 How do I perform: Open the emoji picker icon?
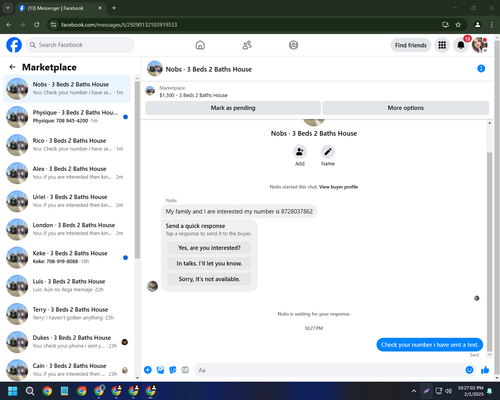[469, 370]
